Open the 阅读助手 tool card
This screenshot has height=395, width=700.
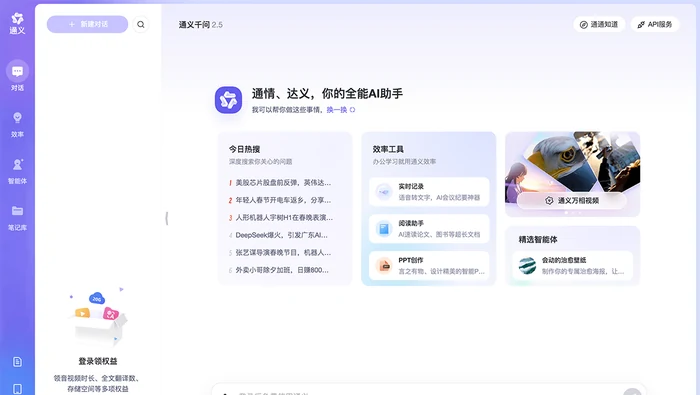(429, 229)
